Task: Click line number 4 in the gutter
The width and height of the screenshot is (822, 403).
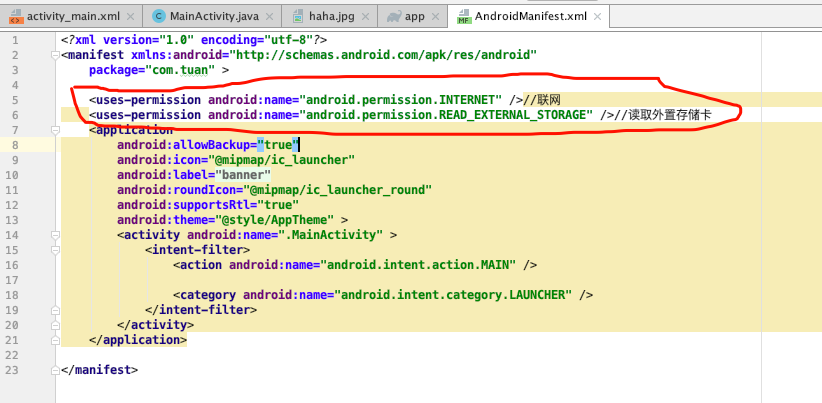Action: tap(14, 85)
